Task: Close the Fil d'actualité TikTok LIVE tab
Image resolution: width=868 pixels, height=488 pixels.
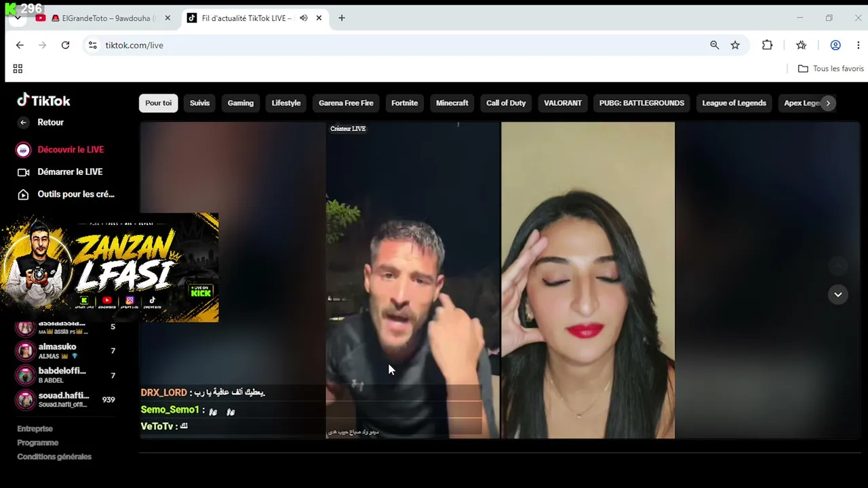Action: tap(319, 18)
